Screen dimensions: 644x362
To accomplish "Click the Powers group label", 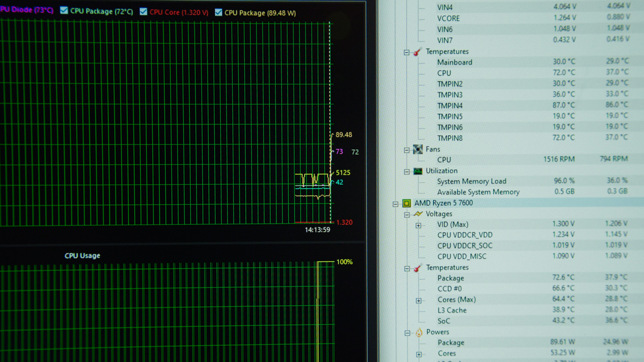I will (x=438, y=332).
